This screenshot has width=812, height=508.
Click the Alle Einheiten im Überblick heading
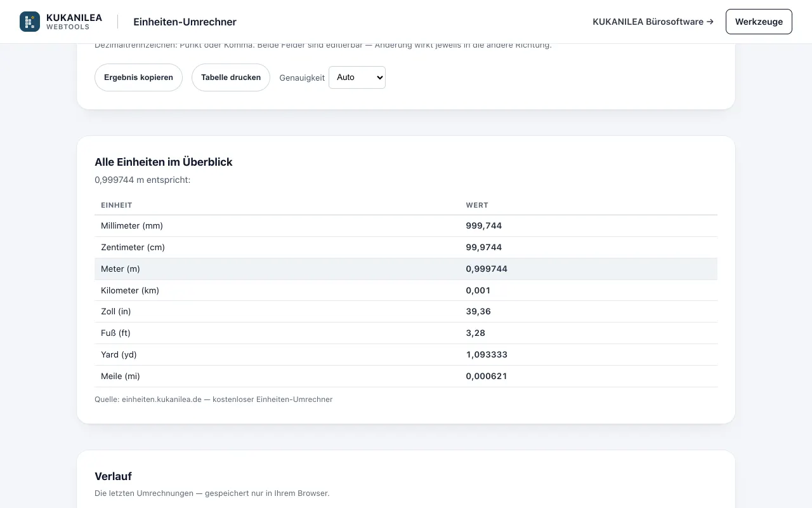click(x=164, y=162)
